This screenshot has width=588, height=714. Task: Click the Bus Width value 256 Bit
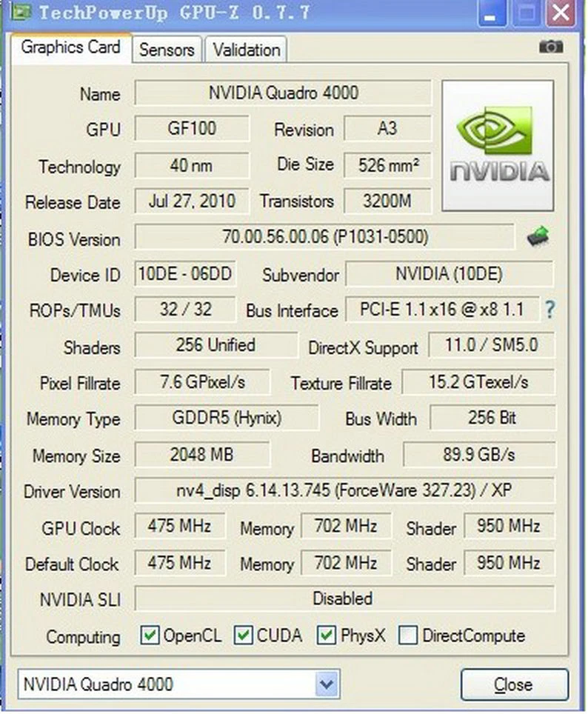point(492,418)
